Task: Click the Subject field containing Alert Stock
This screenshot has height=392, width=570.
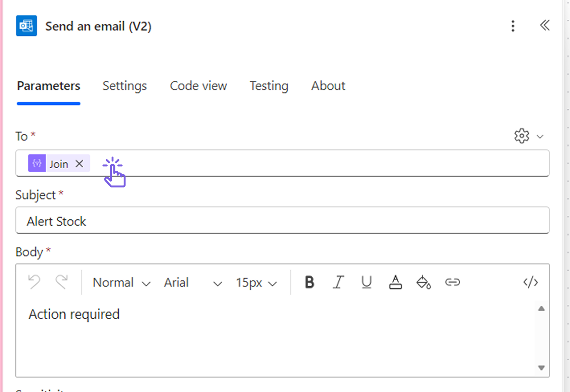Action: (282, 221)
